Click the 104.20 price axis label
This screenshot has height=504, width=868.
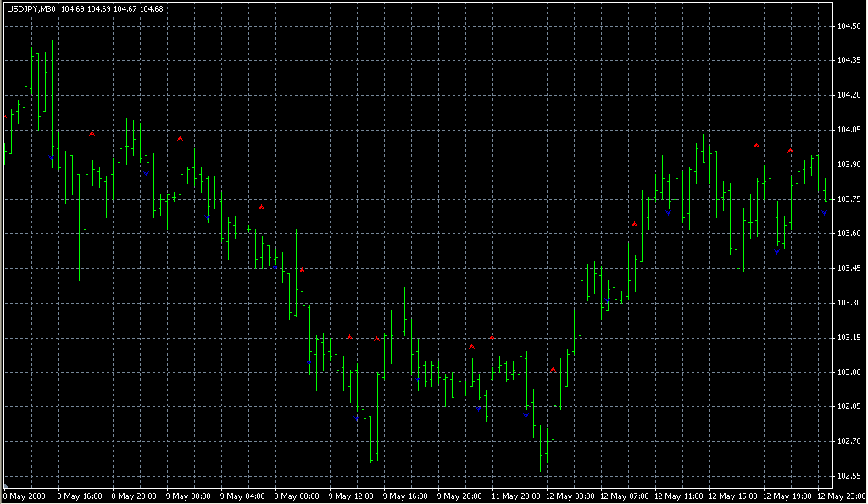point(849,95)
